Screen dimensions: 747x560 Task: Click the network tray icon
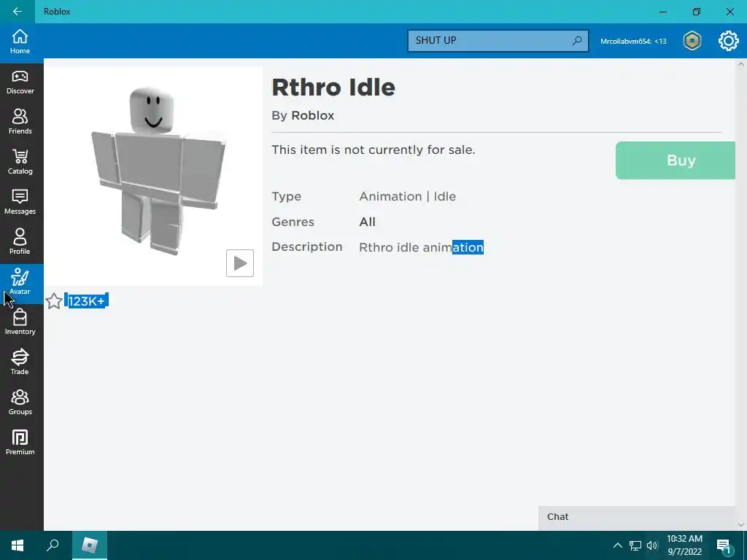coord(635,545)
